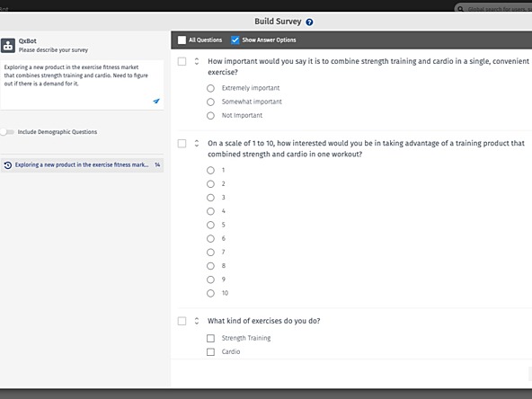
Task: Select the scale of 1 to 10 question checkbox
Action: 182,144
